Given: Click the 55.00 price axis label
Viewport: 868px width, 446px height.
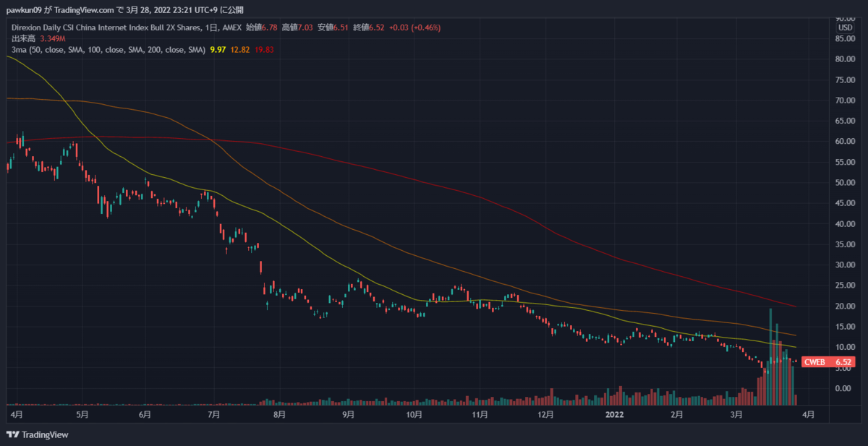Looking at the screenshot, I should pos(846,163).
